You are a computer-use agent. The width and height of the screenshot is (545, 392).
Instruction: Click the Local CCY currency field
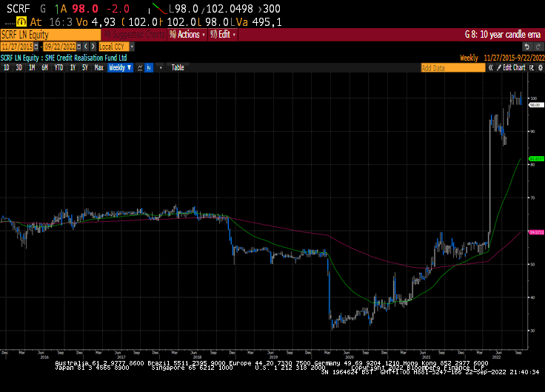[x=113, y=47]
